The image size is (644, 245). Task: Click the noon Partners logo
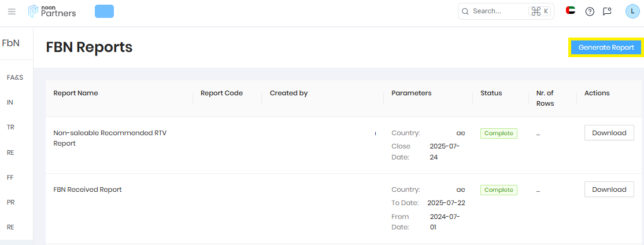point(52,11)
